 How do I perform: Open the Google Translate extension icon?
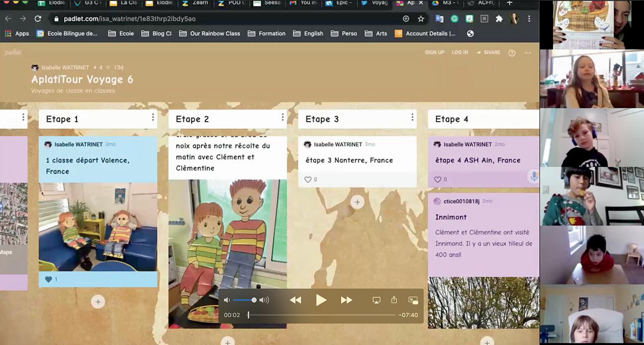pos(439,18)
